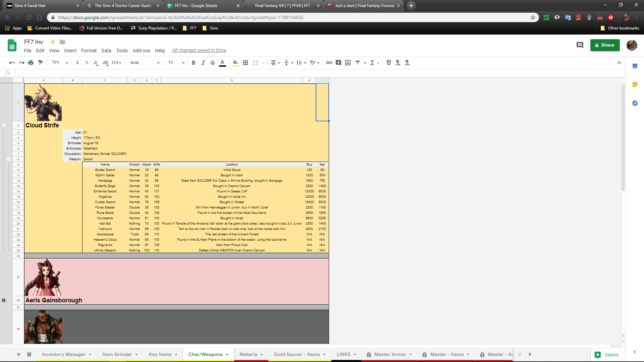Collapse the row group beside row 2

[4, 125]
